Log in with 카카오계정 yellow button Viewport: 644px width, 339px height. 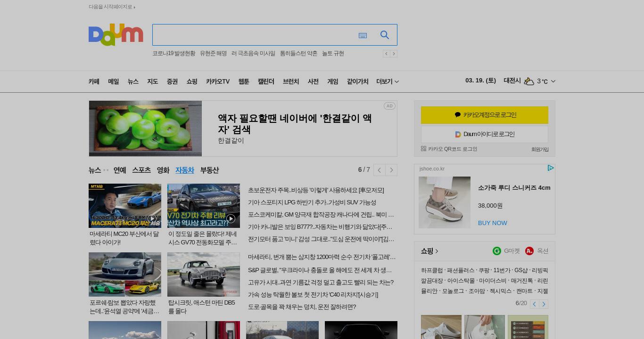tap(485, 115)
